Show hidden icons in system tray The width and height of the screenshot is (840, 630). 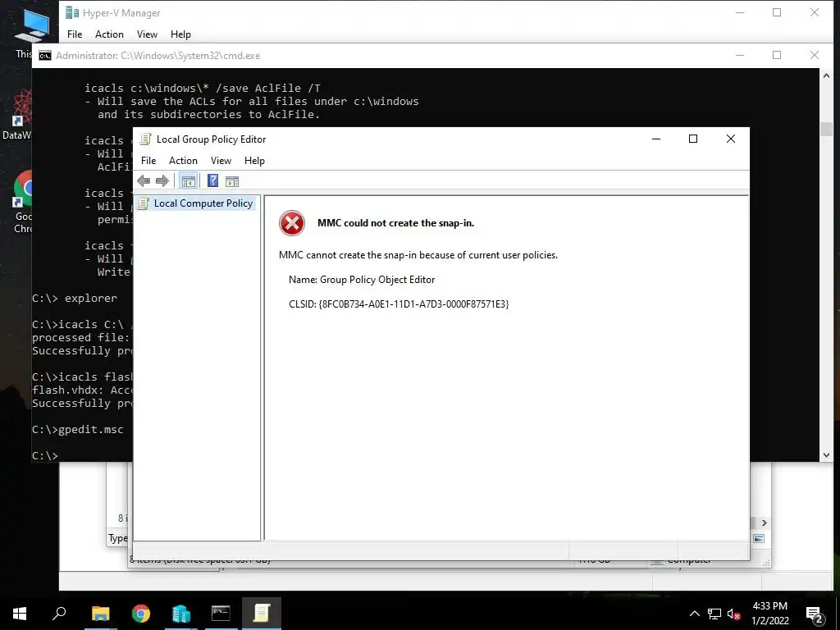pos(694,614)
